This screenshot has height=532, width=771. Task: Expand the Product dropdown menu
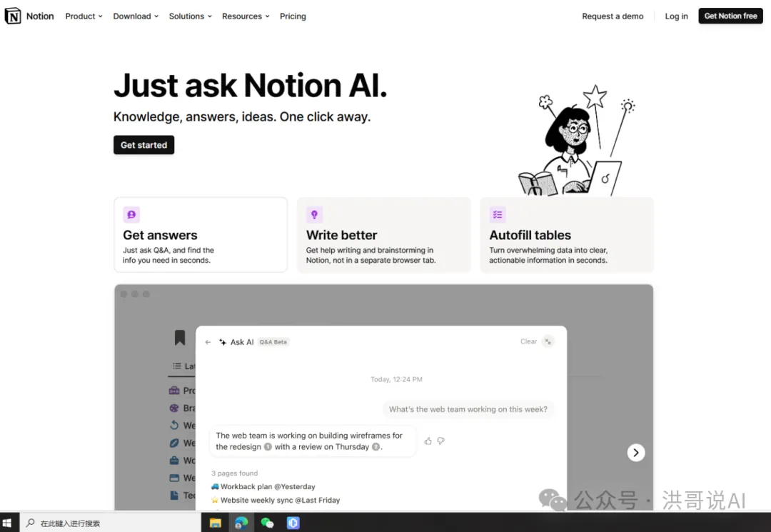pos(84,16)
